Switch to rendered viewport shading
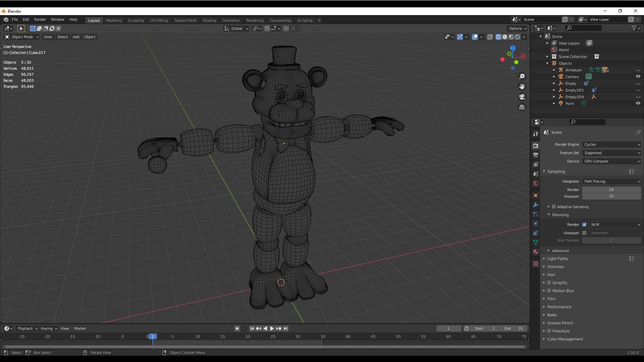The image size is (644, 362). tap(518, 37)
